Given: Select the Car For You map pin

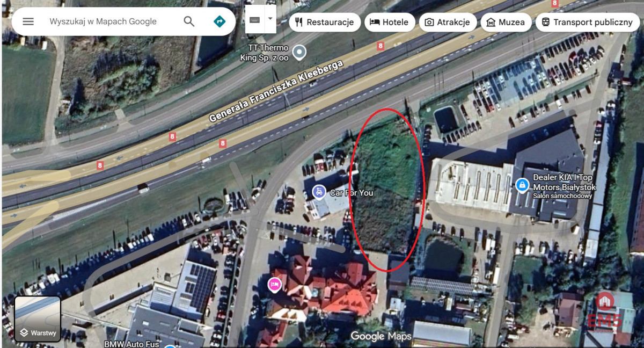Looking at the screenshot, I should pos(319,192).
